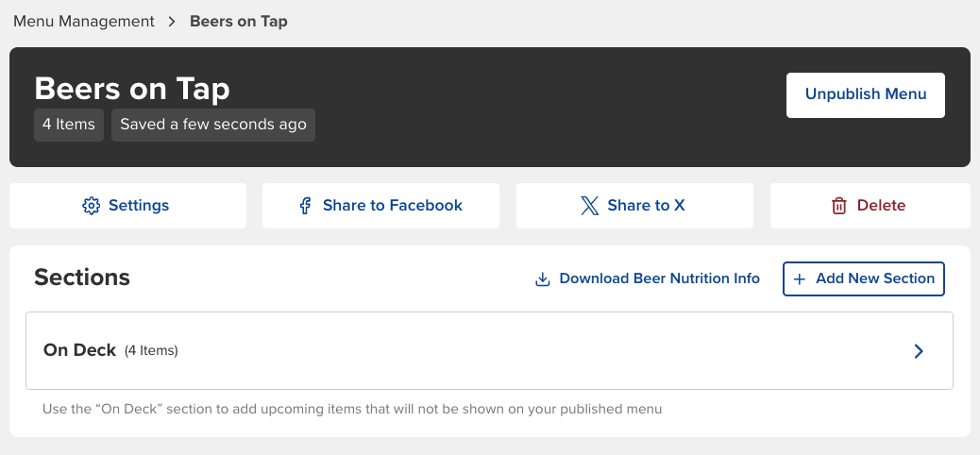Click the Beers on Tap page title
The height and width of the screenshot is (455, 980).
pos(132,89)
